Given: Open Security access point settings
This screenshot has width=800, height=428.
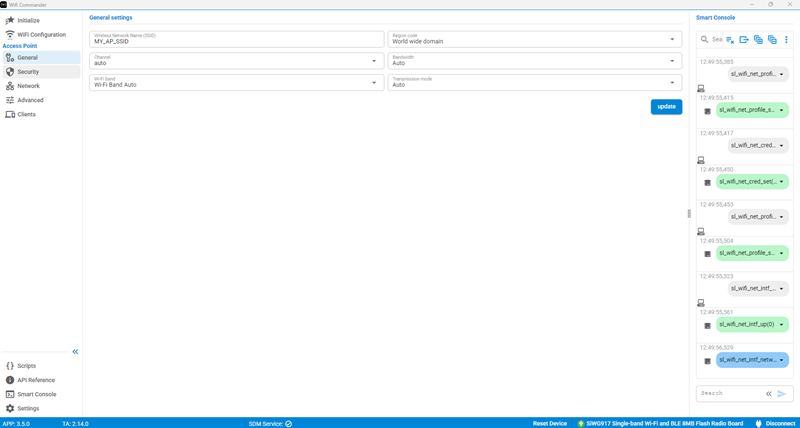Looking at the screenshot, I should (41, 72).
